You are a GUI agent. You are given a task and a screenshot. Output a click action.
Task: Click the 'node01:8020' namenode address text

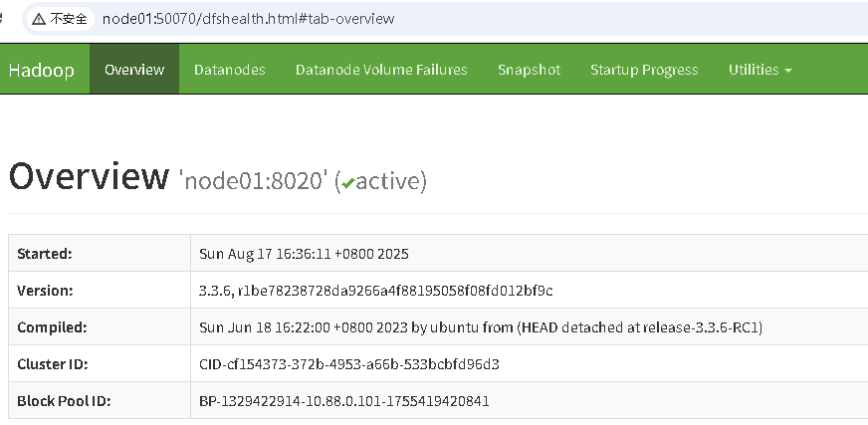click(x=253, y=181)
